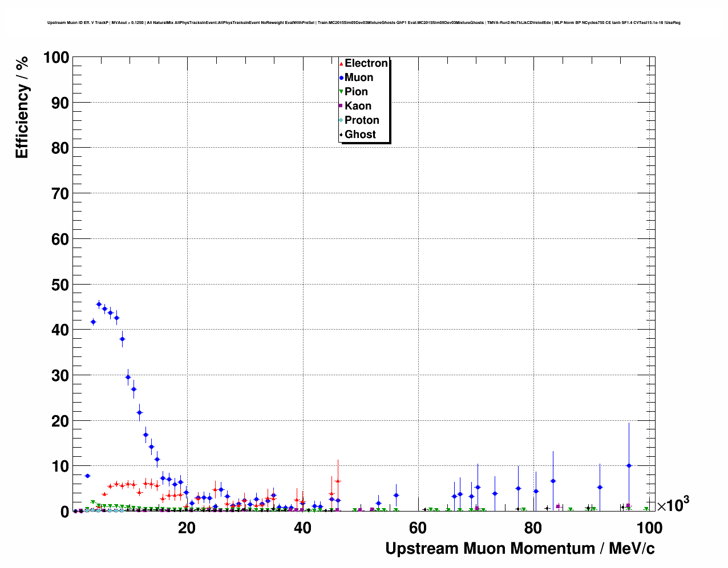Click the ×10³ exponent label on x-axis
The height and width of the screenshot is (568, 728).
click(x=673, y=505)
